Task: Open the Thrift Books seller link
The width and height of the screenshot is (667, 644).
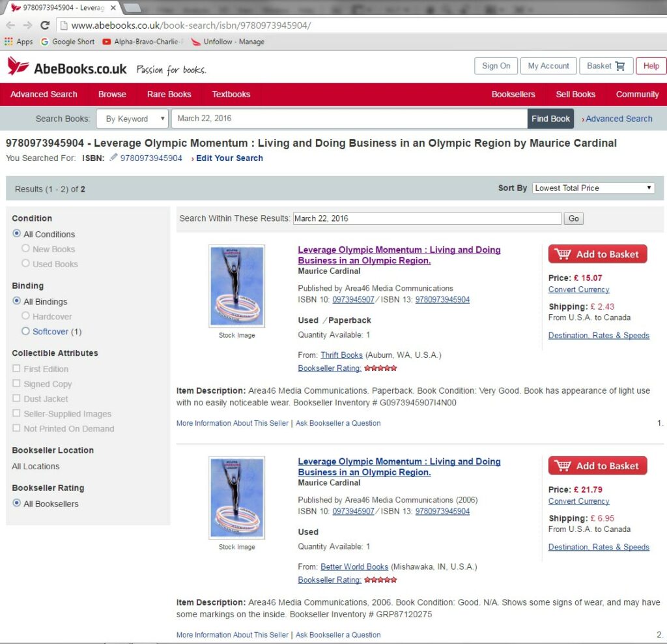Action: [341, 355]
